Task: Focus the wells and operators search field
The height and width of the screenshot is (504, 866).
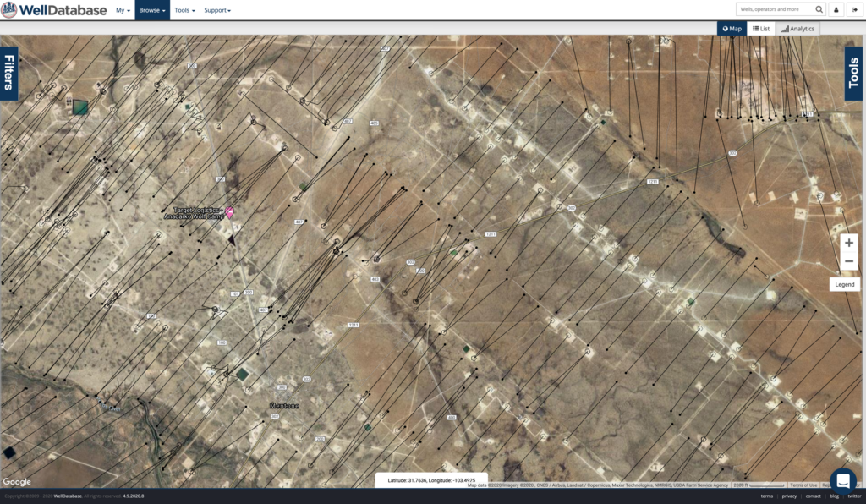Action: coord(775,9)
